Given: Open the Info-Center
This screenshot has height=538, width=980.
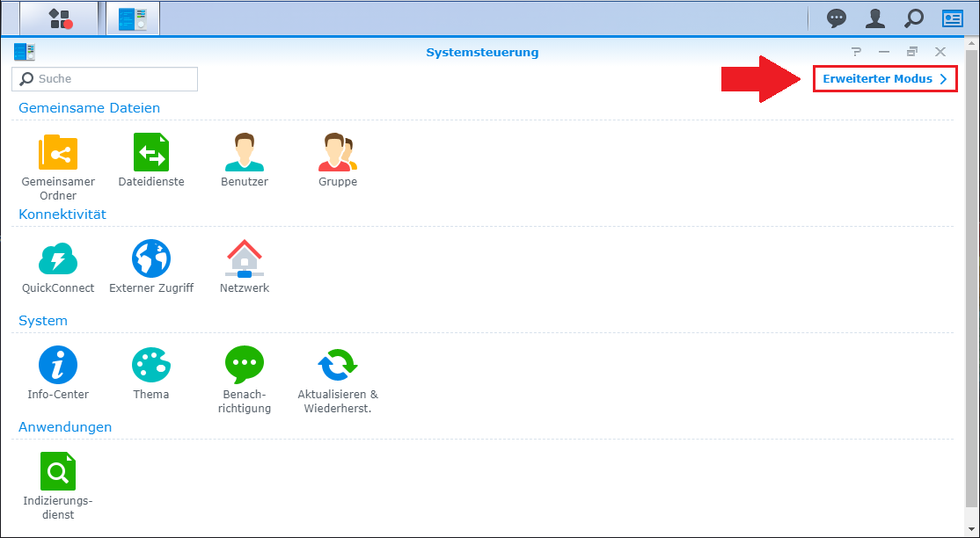Looking at the screenshot, I should [58, 365].
